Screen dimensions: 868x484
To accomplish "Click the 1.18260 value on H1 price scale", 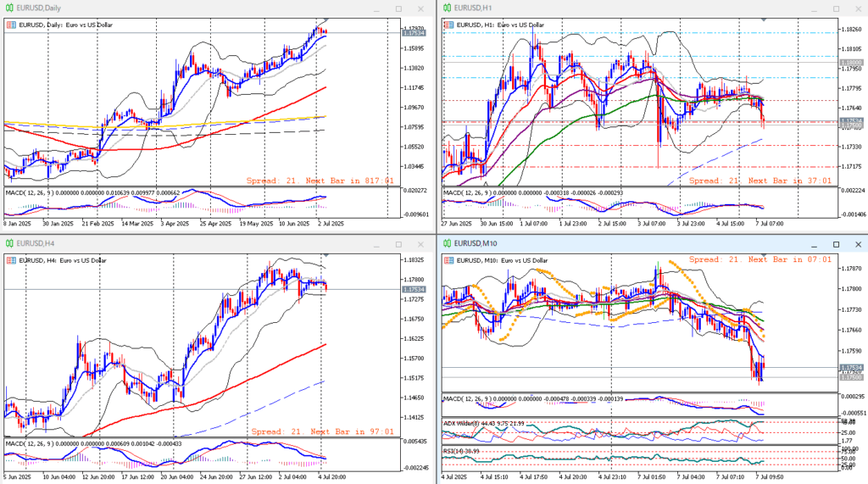I will tap(851, 29).
